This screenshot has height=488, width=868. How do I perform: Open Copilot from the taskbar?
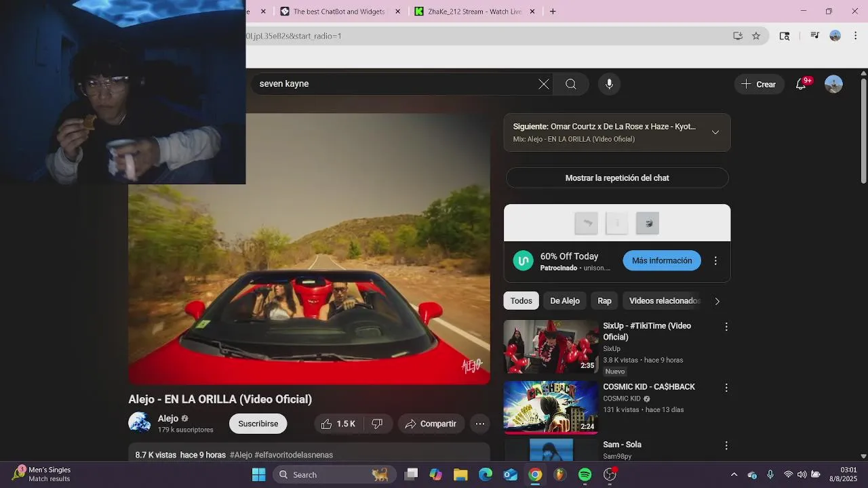435,474
